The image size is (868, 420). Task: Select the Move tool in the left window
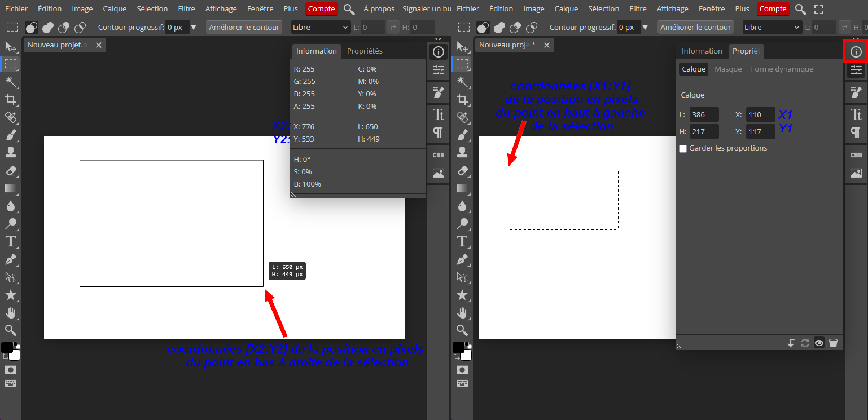click(11, 47)
